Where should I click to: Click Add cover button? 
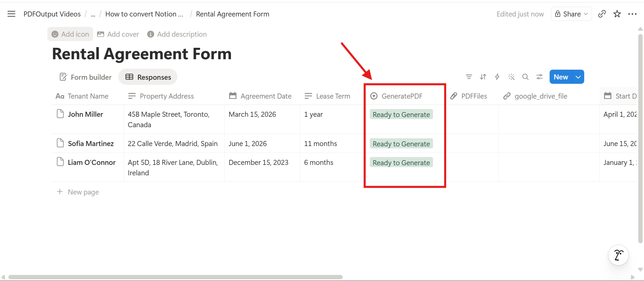click(x=118, y=34)
